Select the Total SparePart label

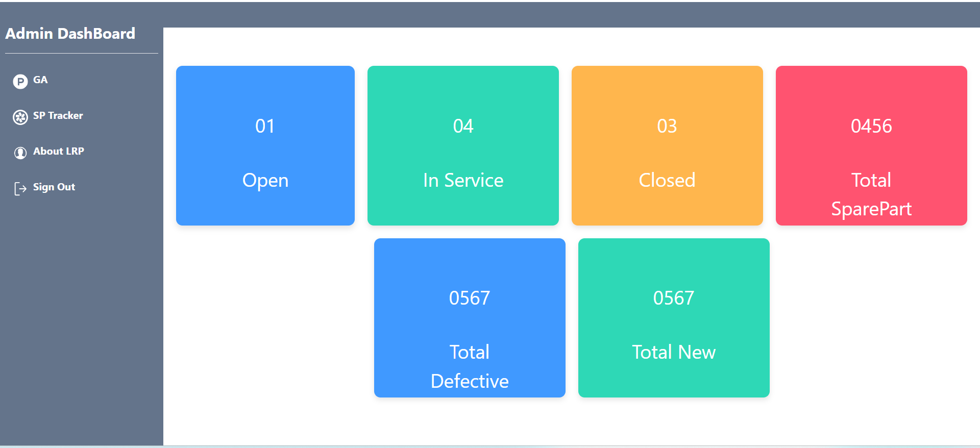(x=871, y=194)
